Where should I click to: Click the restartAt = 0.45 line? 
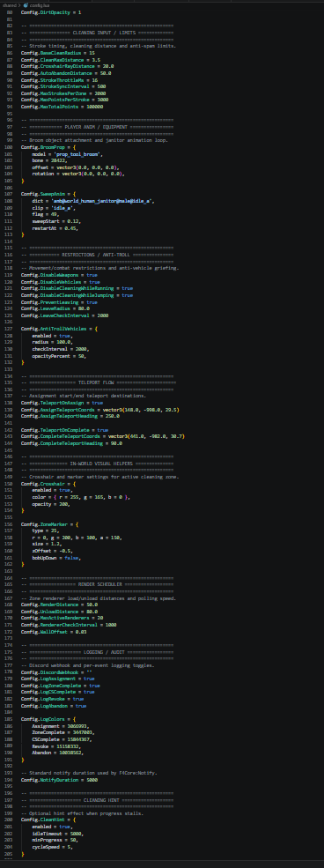[55, 227]
